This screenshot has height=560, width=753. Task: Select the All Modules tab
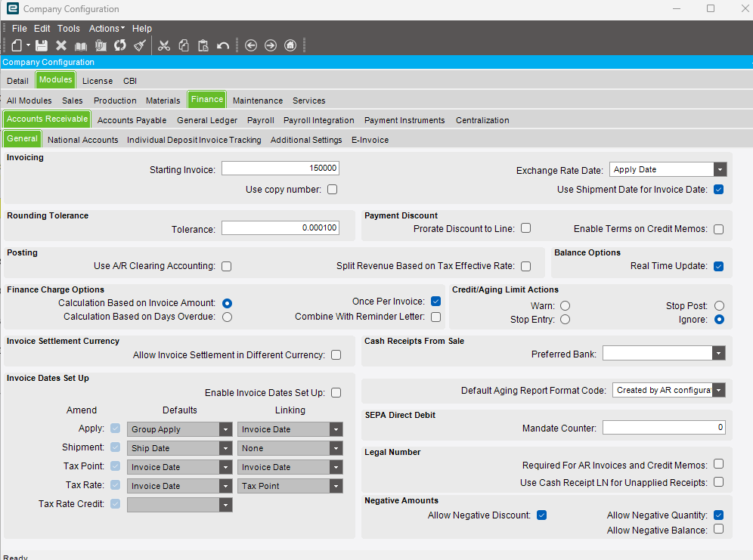tap(29, 101)
